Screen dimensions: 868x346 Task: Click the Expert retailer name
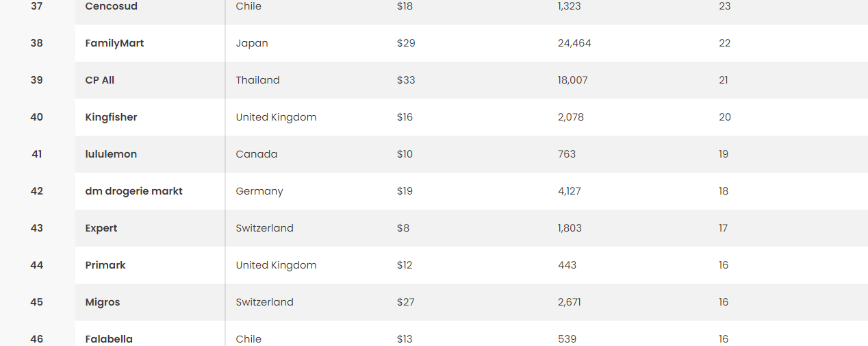(101, 228)
